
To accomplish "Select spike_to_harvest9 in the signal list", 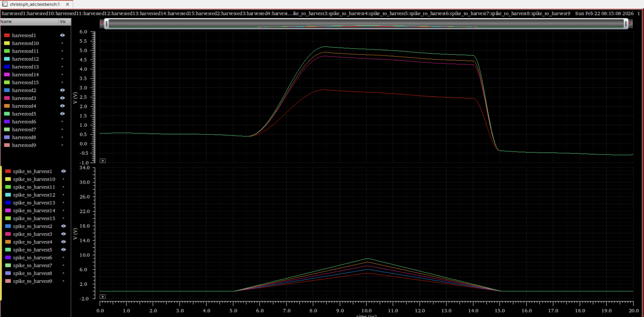I will [32, 281].
